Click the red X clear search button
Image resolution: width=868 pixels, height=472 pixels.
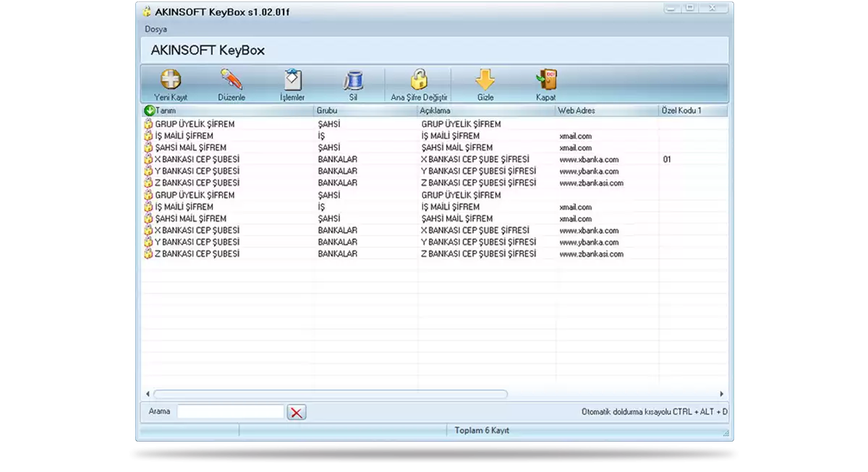tap(297, 412)
